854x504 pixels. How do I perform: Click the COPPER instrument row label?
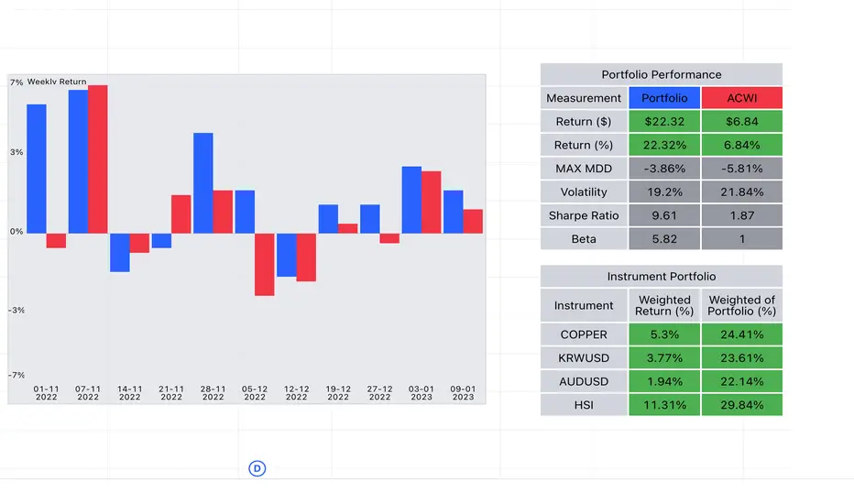584,334
